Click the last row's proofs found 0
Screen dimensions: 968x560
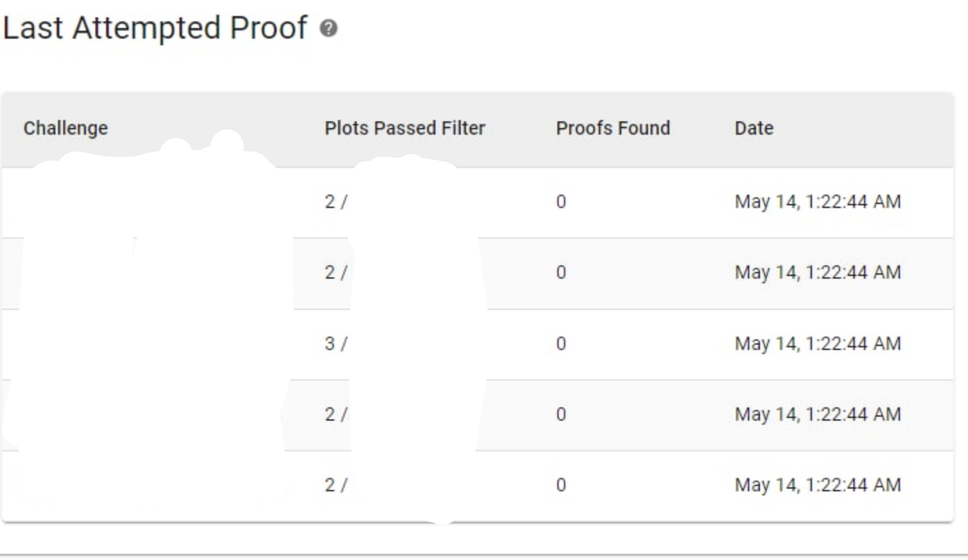pos(561,485)
